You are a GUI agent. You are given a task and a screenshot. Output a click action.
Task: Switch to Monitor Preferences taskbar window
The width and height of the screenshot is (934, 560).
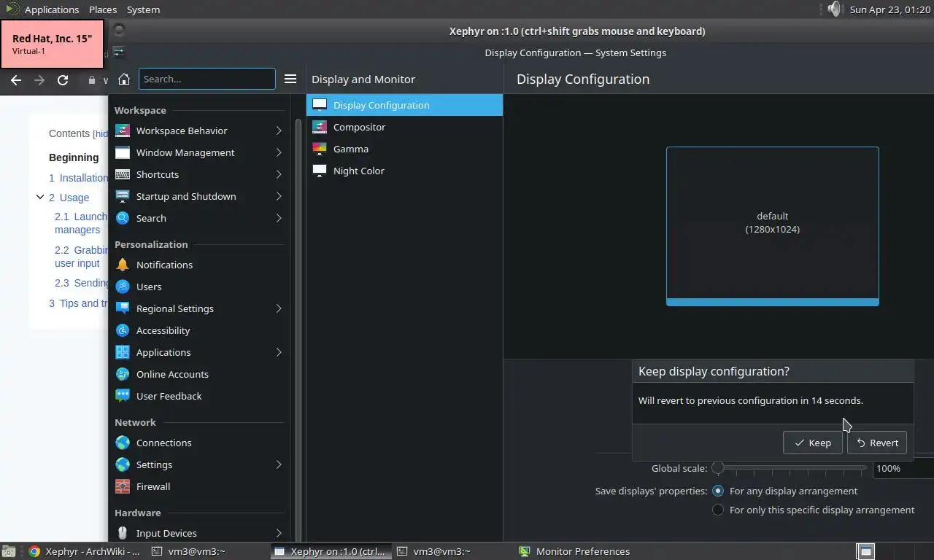[575, 551]
